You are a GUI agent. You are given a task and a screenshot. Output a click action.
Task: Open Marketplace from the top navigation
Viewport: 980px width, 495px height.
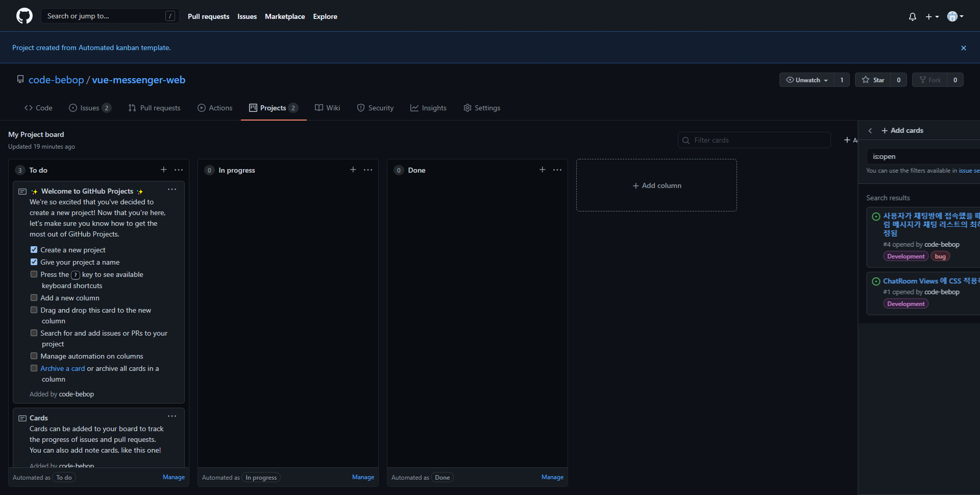(285, 16)
